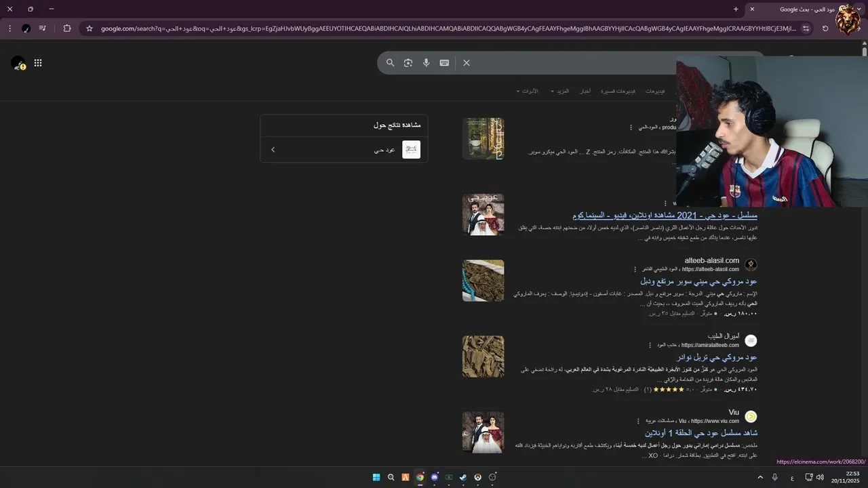Open link عود مروكي حي تربل نوادر
The image size is (868, 488).
(717, 357)
